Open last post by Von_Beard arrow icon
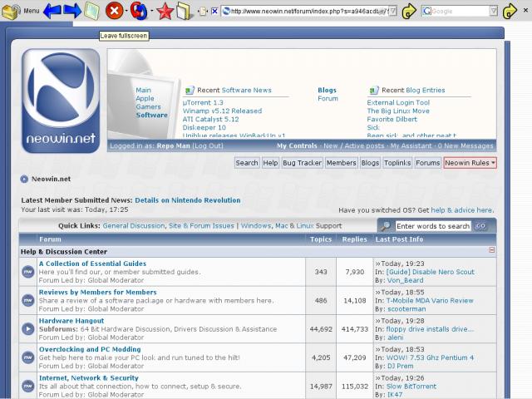The image size is (532, 399). pos(378,264)
